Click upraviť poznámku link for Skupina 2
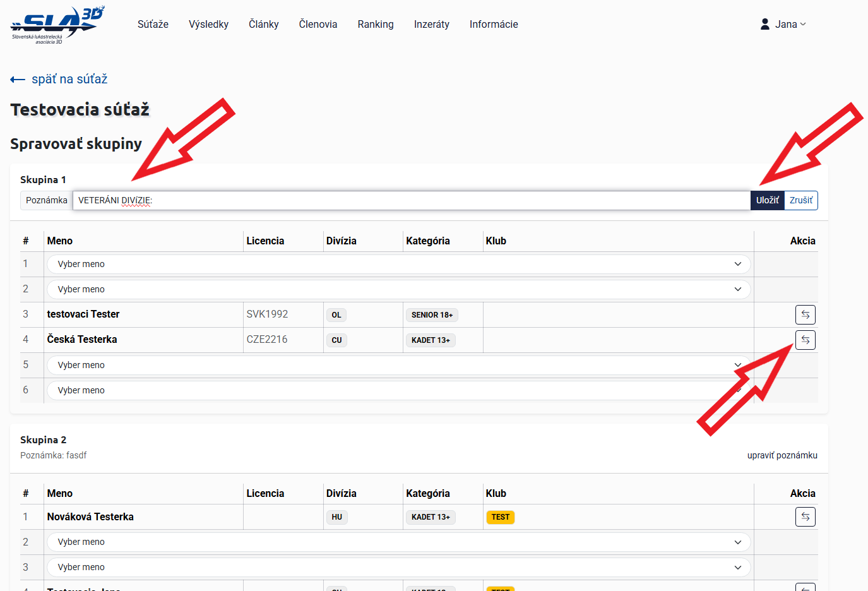This screenshot has height=591, width=868. click(x=782, y=455)
